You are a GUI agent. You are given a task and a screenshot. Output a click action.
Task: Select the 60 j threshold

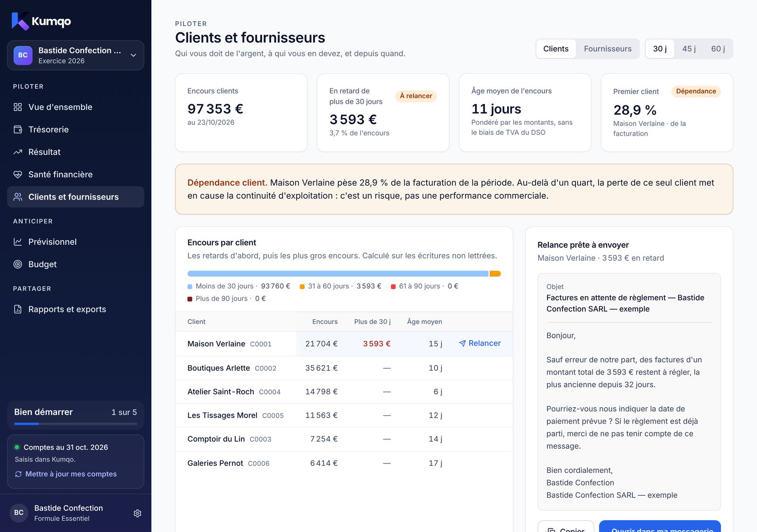point(718,49)
